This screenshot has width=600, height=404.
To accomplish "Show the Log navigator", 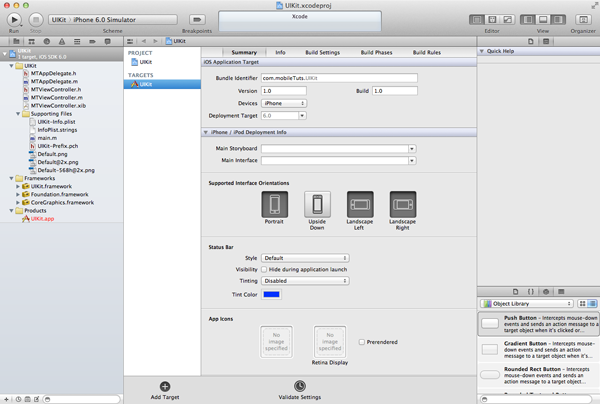I will 108,41.
